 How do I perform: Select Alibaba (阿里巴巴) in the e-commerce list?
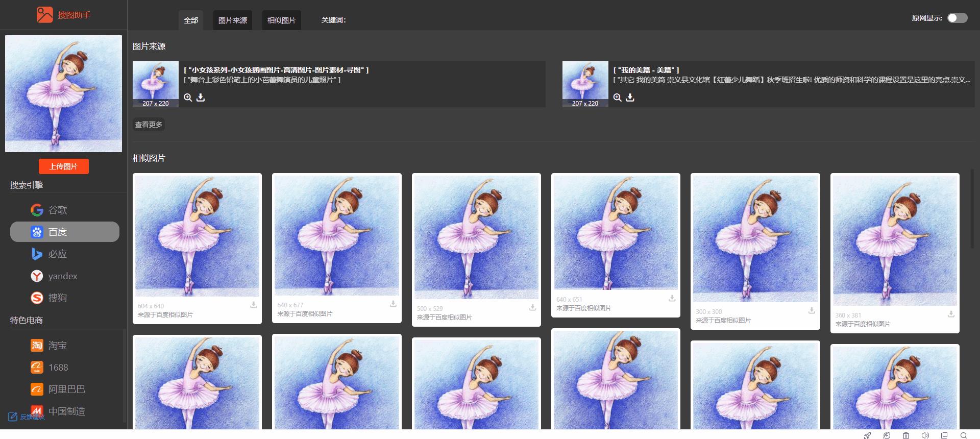pyautogui.click(x=66, y=389)
